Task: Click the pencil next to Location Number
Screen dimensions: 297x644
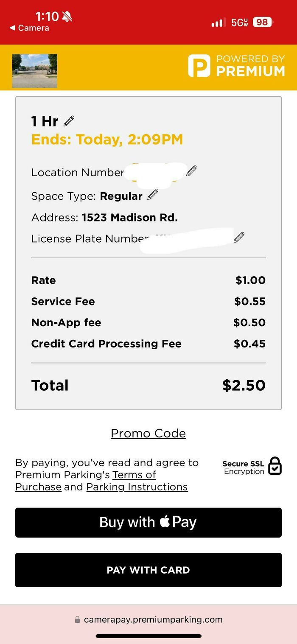Action: (191, 171)
